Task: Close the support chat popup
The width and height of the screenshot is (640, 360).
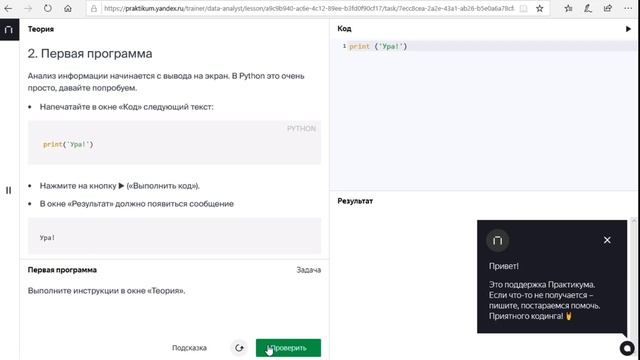Action: click(x=607, y=240)
